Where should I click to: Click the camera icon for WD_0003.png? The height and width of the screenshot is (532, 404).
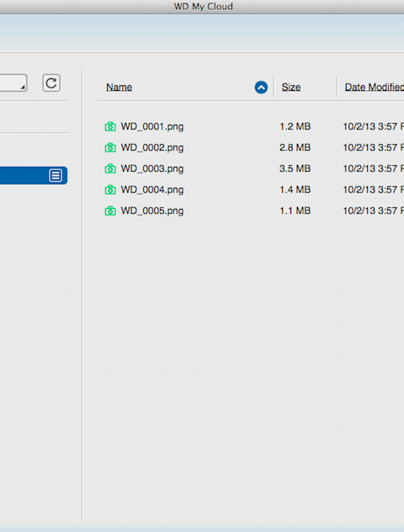[110, 168]
